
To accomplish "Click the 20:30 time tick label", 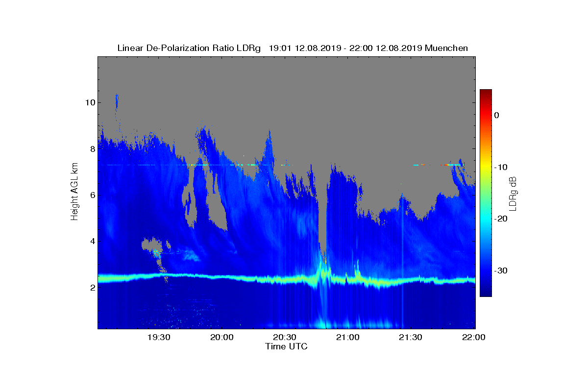I will (285, 337).
